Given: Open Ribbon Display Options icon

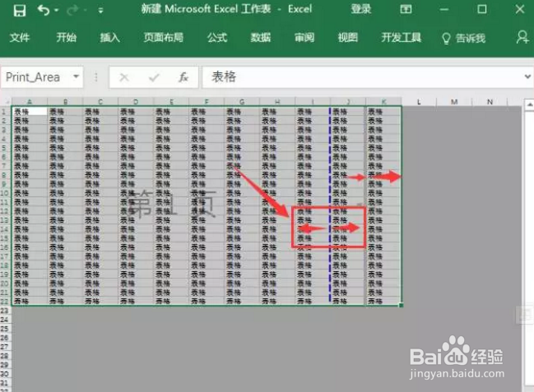Looking at the screenshot, I should tap(406, 9).
